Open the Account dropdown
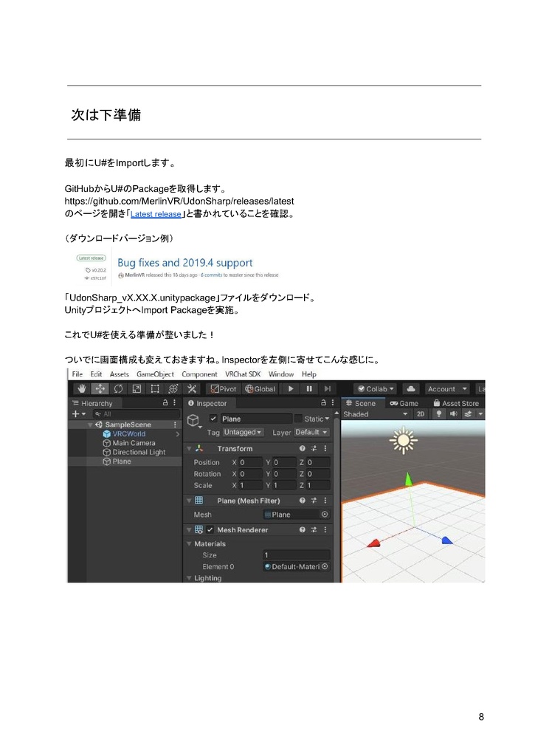Screen dimensions: 535x756 coord(447,388)
